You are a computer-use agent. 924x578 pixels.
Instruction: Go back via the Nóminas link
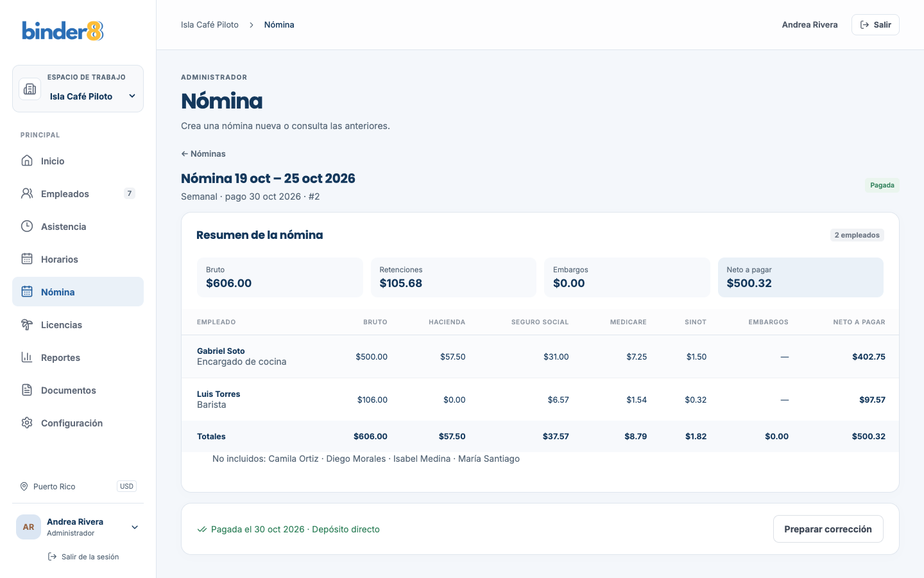click(x=203, y=153)
